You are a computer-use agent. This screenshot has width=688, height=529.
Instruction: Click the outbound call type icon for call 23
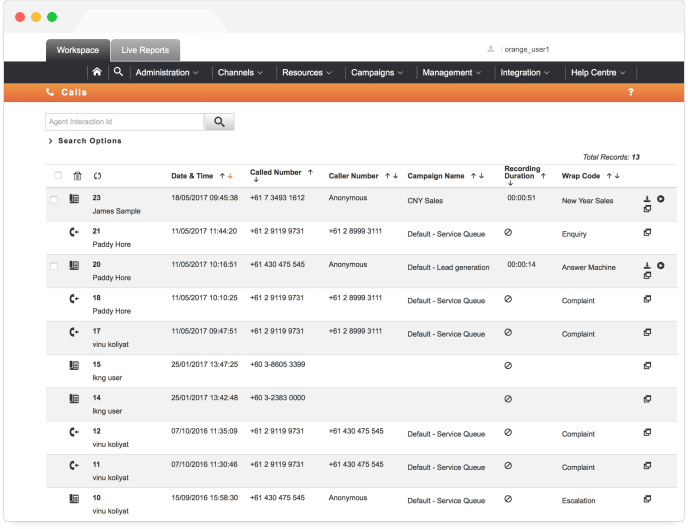74,199
